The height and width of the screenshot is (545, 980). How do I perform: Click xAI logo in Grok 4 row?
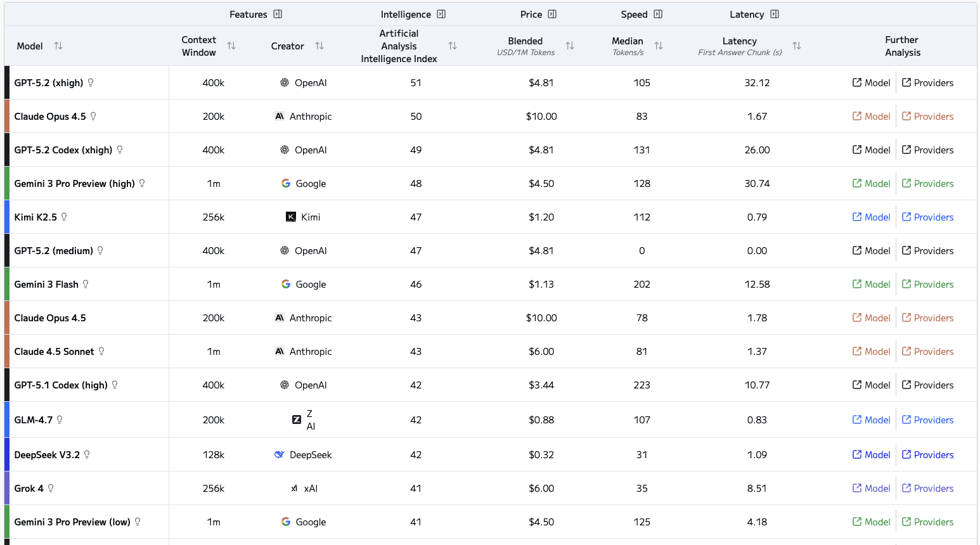click(294, 488)
